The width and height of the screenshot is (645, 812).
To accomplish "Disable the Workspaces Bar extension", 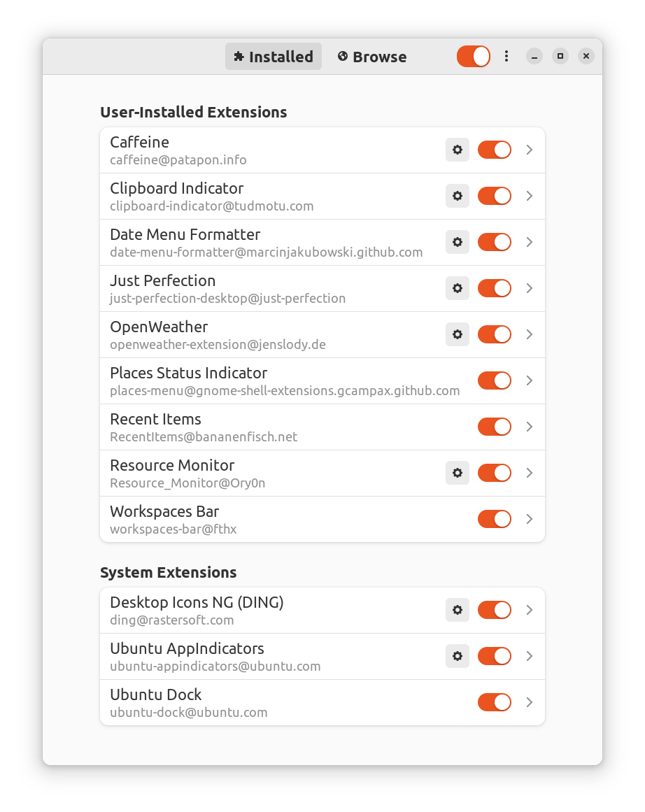I will pos(494,519).
